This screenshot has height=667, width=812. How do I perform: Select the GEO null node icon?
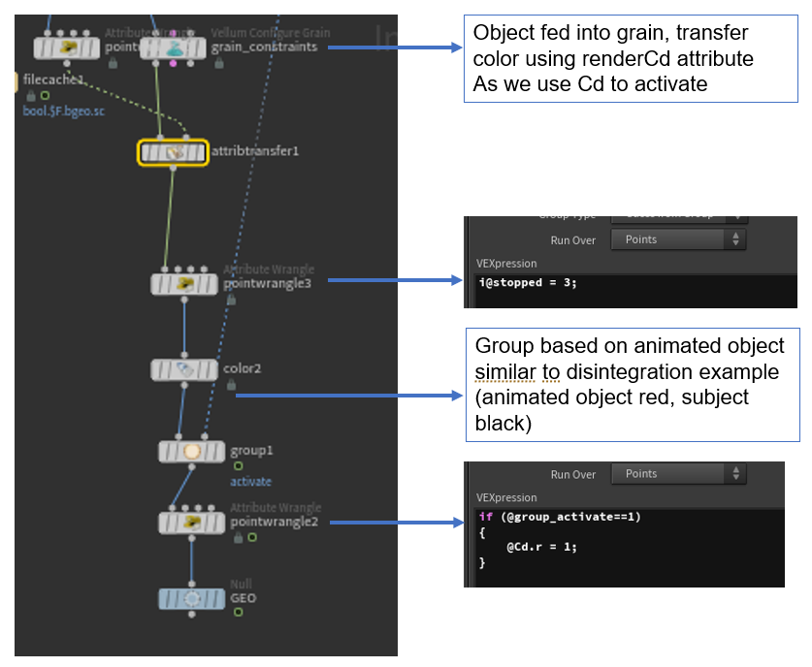point(191,599)
